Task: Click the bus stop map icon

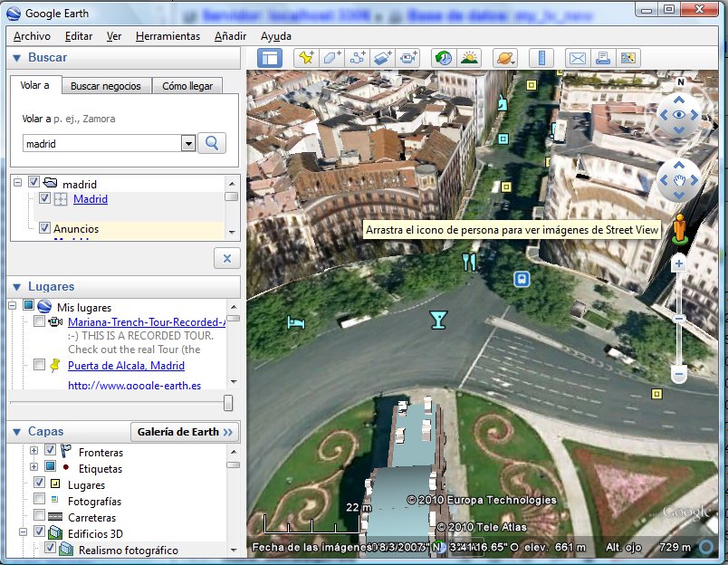Action: [x=522, y=279]
